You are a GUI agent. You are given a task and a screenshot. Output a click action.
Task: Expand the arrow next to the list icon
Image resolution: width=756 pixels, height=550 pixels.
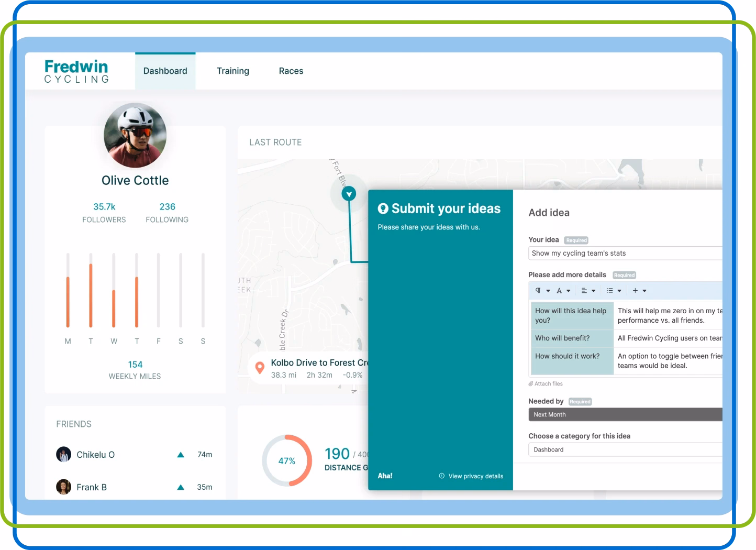pyautogui.click(x=619, y=291)
